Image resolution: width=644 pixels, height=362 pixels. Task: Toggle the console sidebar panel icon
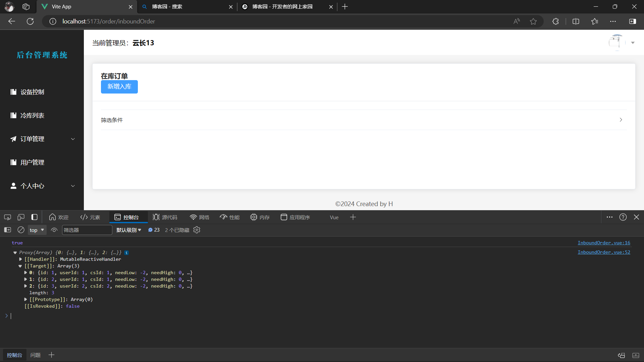[7, 230]
